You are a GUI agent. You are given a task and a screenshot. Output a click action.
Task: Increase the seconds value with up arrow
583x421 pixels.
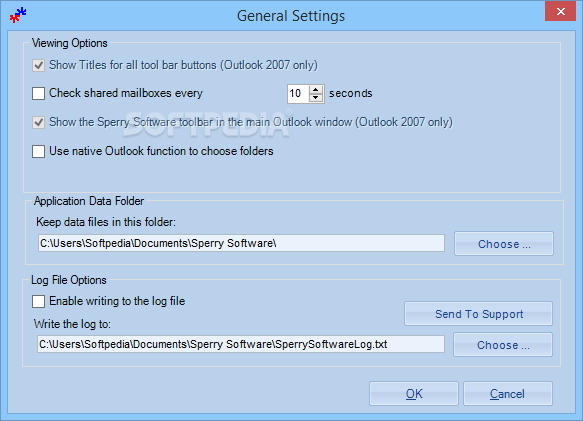pyautogui.click(x=316, y=90)
